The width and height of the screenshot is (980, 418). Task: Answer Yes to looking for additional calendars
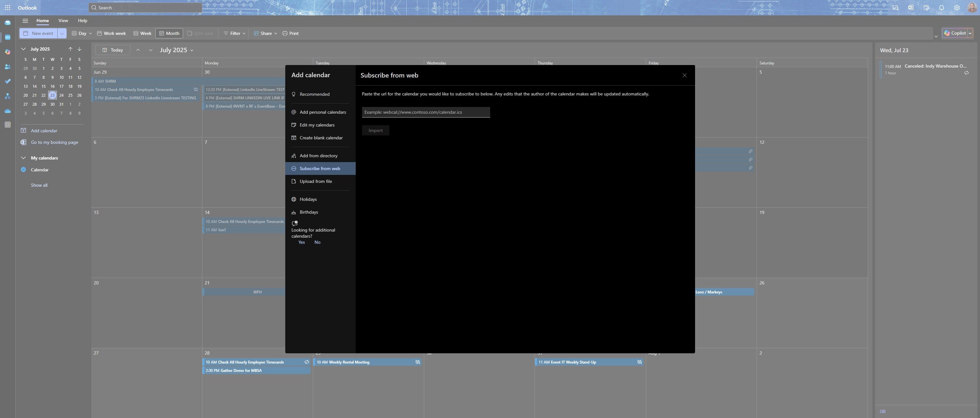coord(302,242)
